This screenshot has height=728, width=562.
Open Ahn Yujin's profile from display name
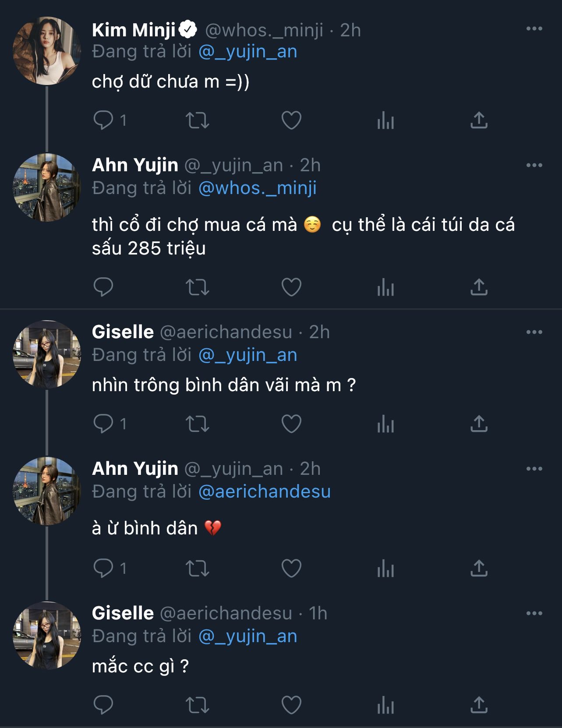click(135, 165)
